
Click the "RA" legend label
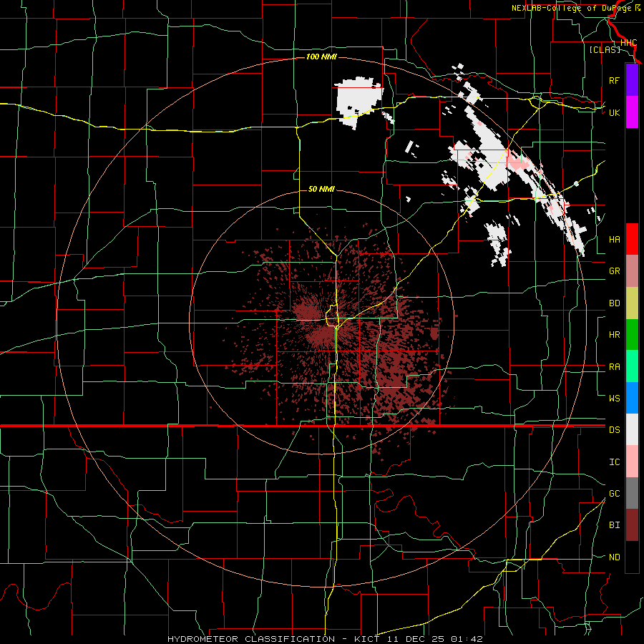[x=614, y=366]
